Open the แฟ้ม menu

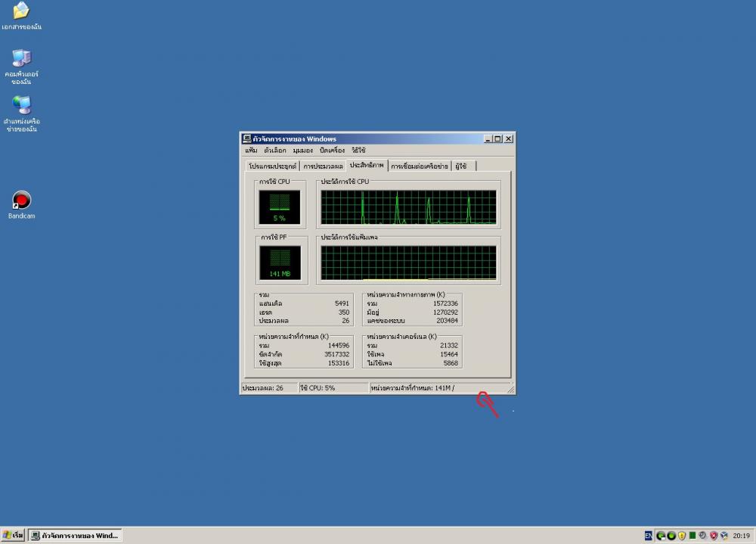coord(251,151)
